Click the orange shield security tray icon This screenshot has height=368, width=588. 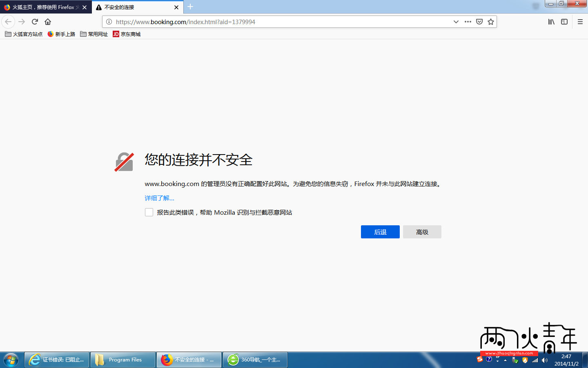click(525, 360)
